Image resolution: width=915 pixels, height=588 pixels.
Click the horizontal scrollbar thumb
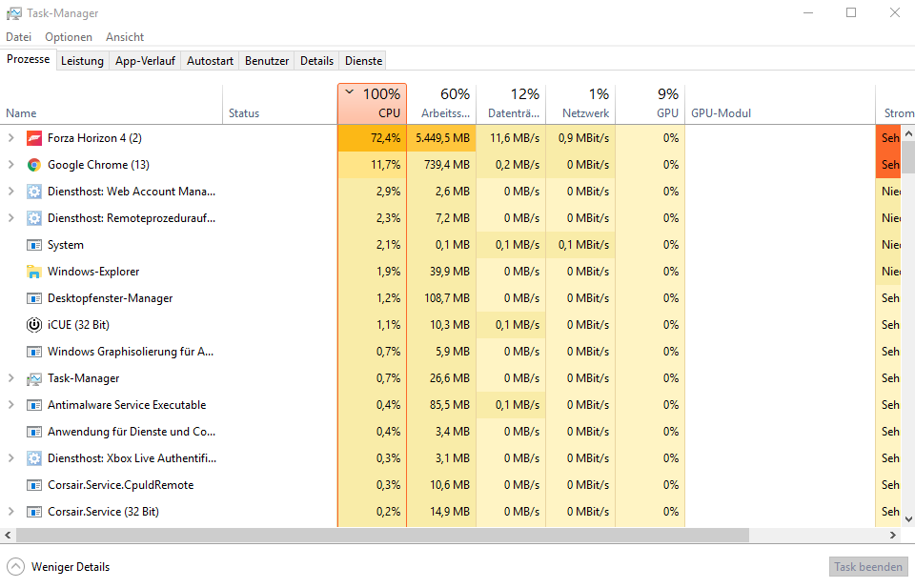tap(382, 535)
